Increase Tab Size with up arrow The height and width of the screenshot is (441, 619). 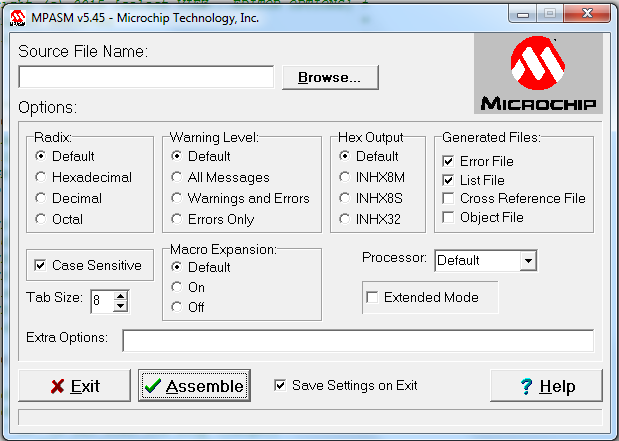121,295
